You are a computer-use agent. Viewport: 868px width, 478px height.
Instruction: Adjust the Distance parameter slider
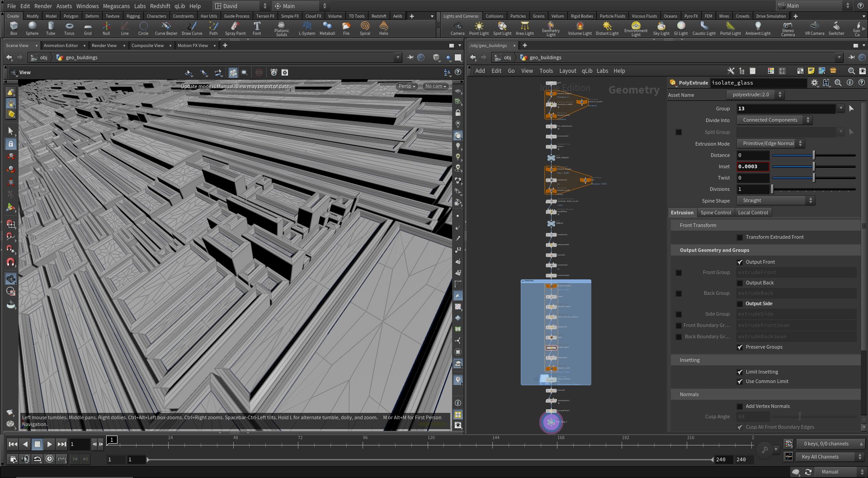tap(813, 155)
